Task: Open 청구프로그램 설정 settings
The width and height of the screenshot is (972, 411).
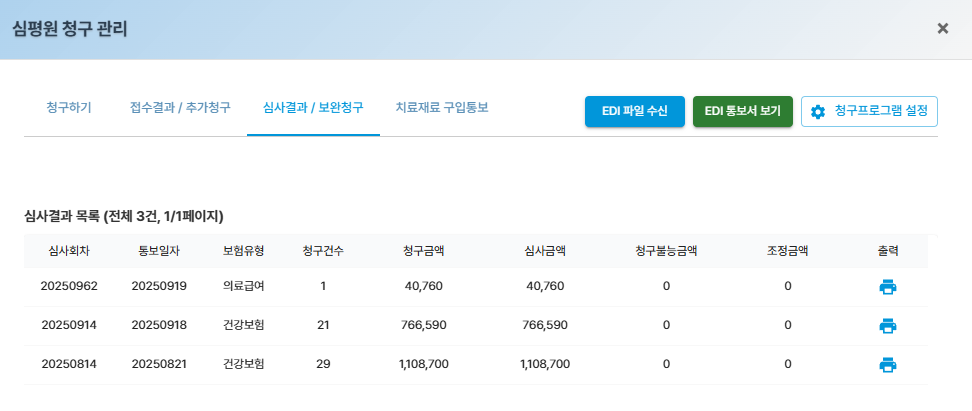Action: (x=869, y=112)
